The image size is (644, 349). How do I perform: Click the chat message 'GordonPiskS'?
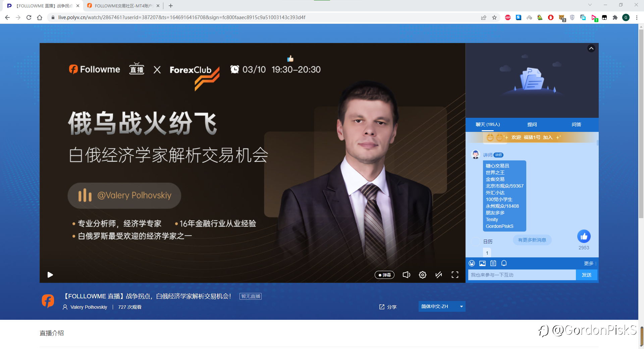pos(499,226)
